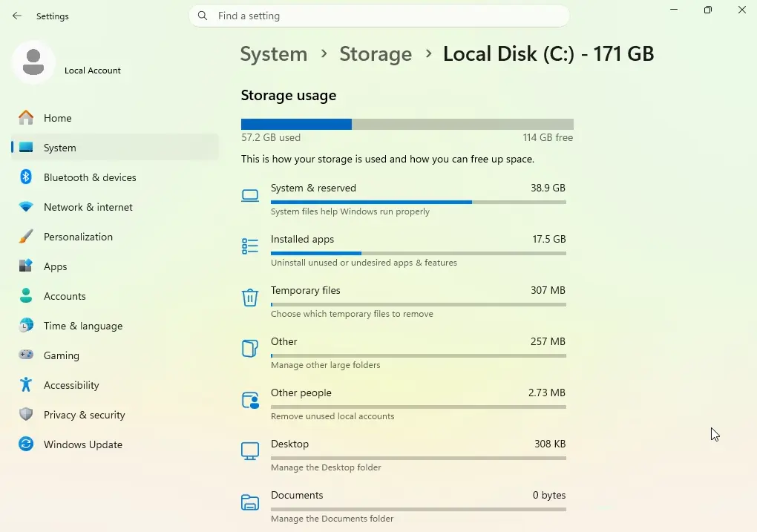The height and width of the screenshot is (532, 757).
Task: Click the Desktop monitor icon
Action: (250, 451)
